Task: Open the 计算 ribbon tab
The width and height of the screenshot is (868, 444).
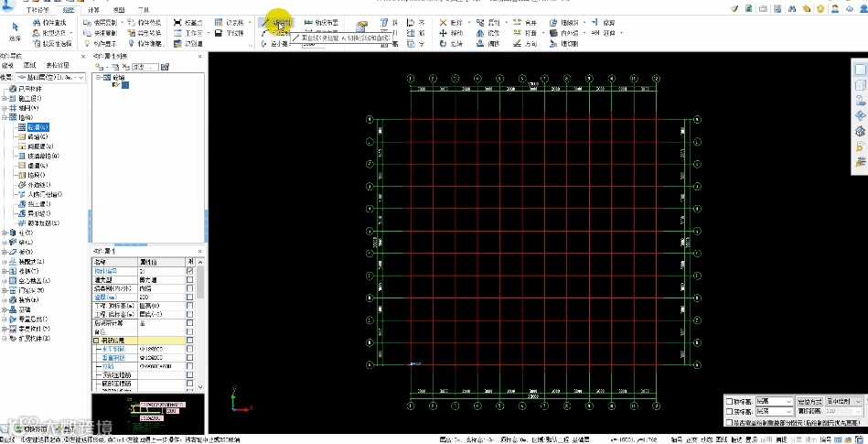Action: click(x=93, y=10)
